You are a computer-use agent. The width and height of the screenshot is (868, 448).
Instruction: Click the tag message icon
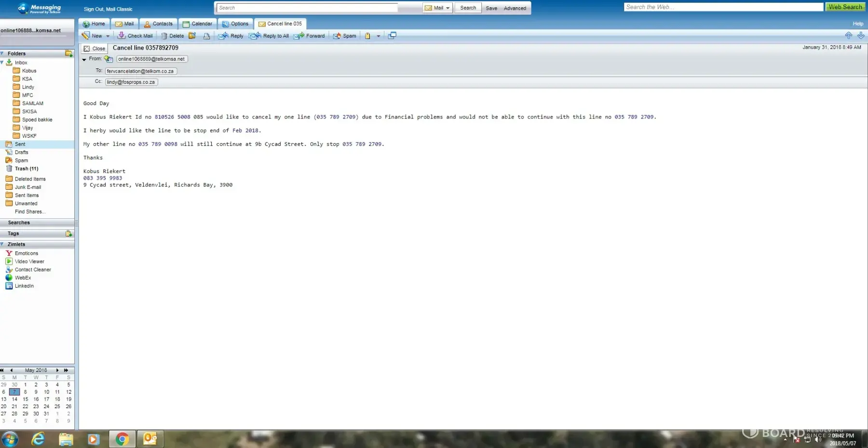(367, 36)
